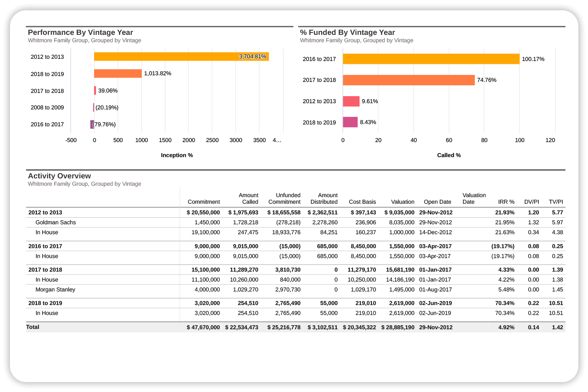Select the Morgan Stanley row
Image resolution: width=588 pixels, height=392 pixels.
pyautogui.click(x=295, y=290)
